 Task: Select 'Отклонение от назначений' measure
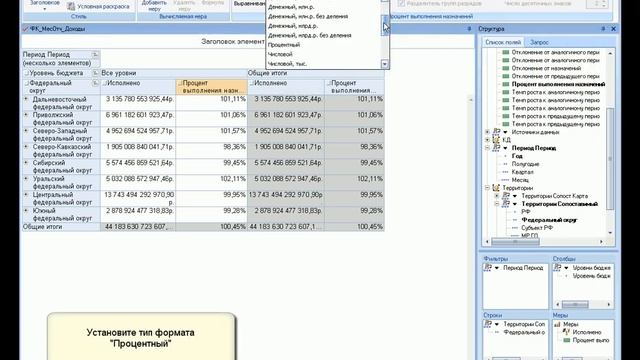pyautogui.click(x=546, y=68)
